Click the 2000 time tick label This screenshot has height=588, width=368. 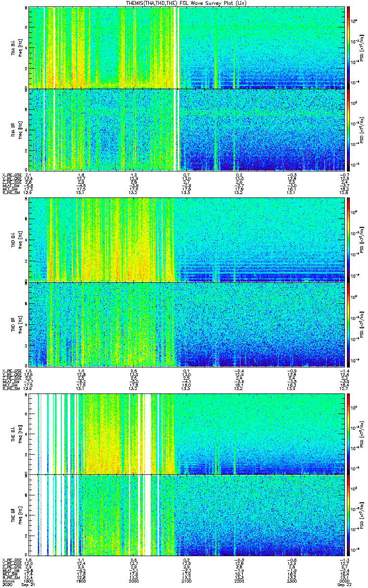point(133,582)
